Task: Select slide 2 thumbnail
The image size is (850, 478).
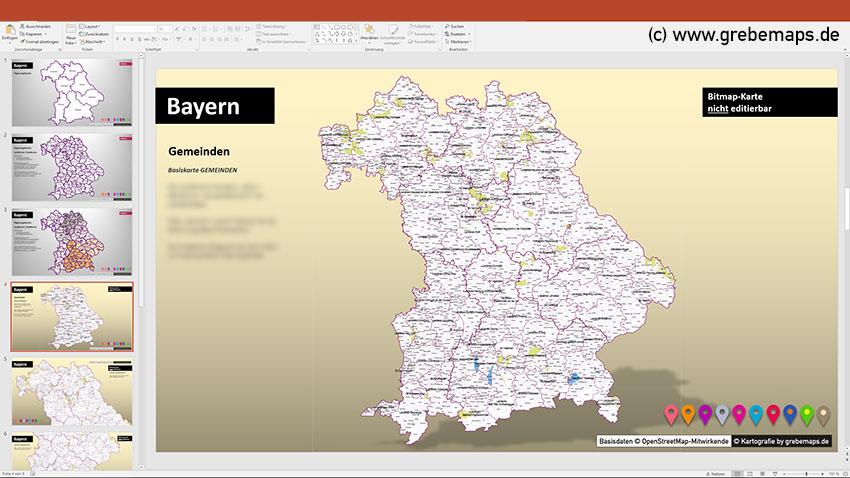Action: [72, 166]
